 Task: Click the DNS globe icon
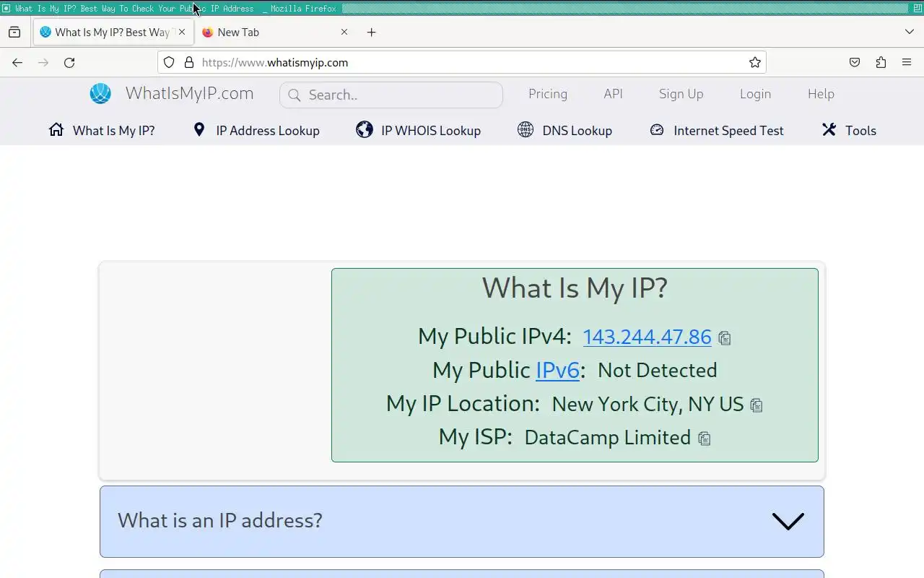[526, 129]
